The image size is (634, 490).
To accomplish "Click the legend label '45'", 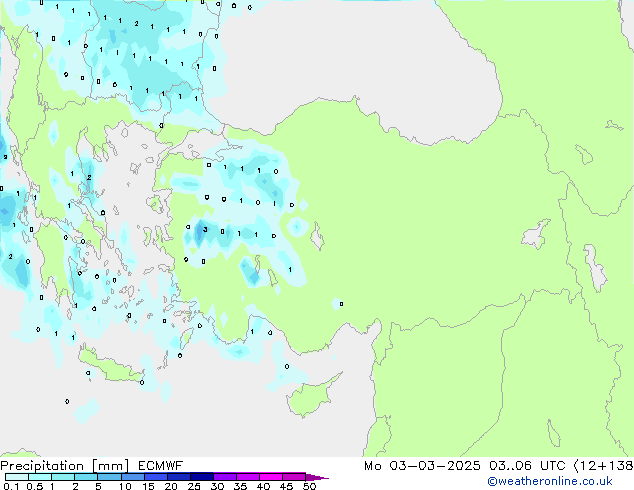I will (286, 486).
